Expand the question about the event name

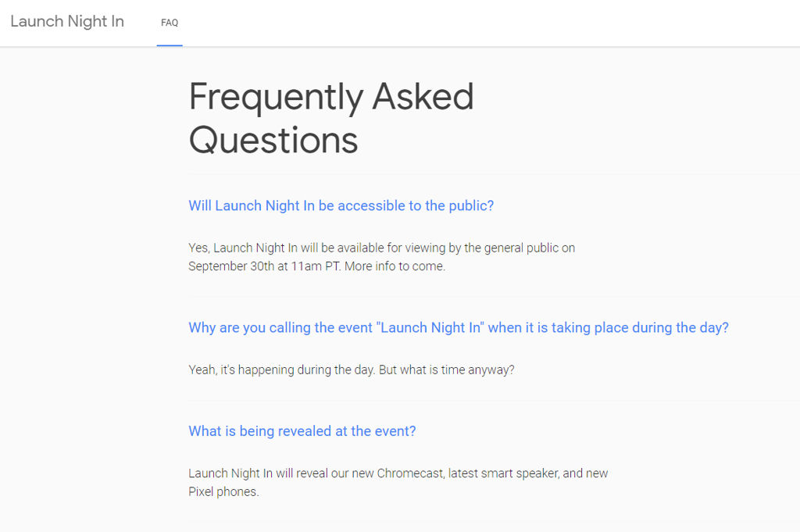tap(458, 327)
